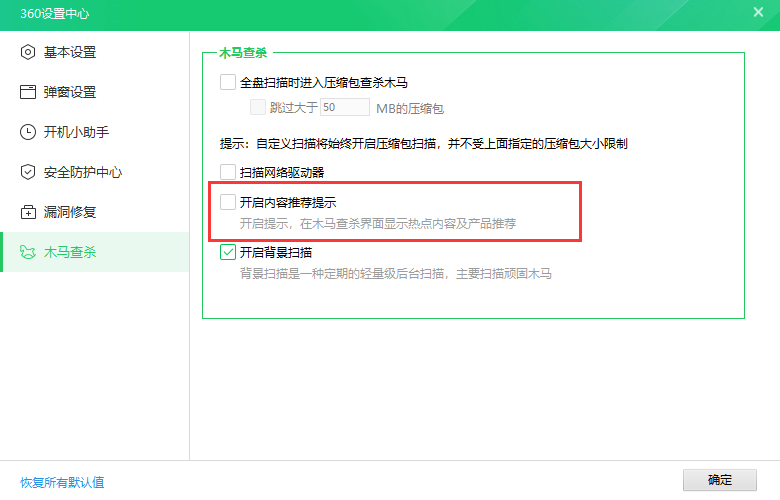This screenshot has height=500, width=780.
Task: Click the 开机小助手 clock icon
Action: click(28, 132)
